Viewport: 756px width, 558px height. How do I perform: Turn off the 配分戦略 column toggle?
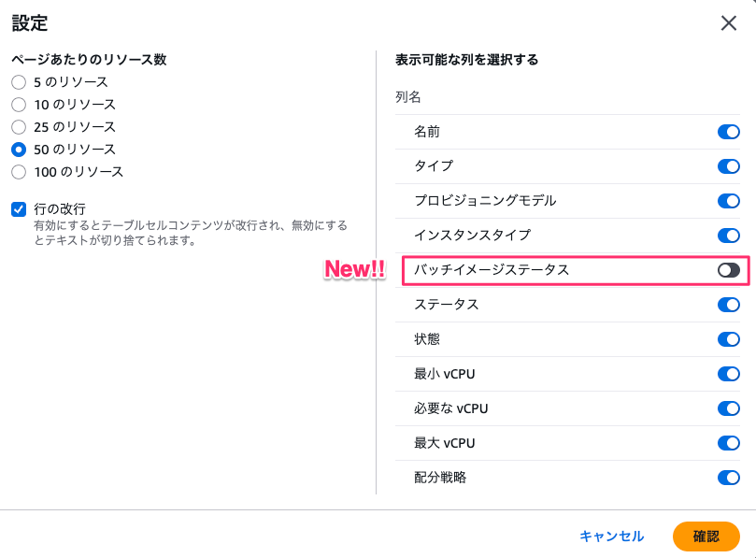pos(728,478)
